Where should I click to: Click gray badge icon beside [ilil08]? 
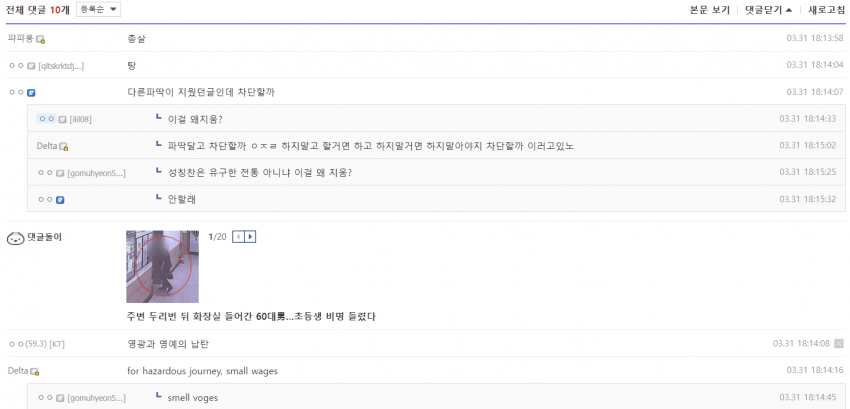[x=62, y=119]
